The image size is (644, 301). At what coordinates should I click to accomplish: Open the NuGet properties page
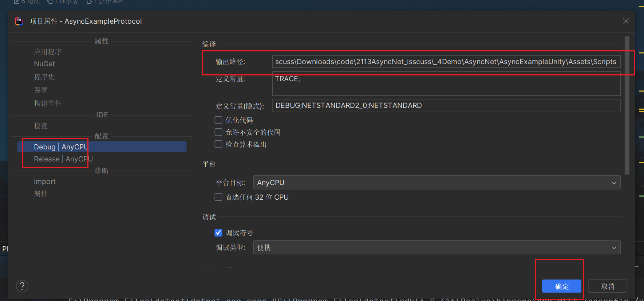click(44, 64)
